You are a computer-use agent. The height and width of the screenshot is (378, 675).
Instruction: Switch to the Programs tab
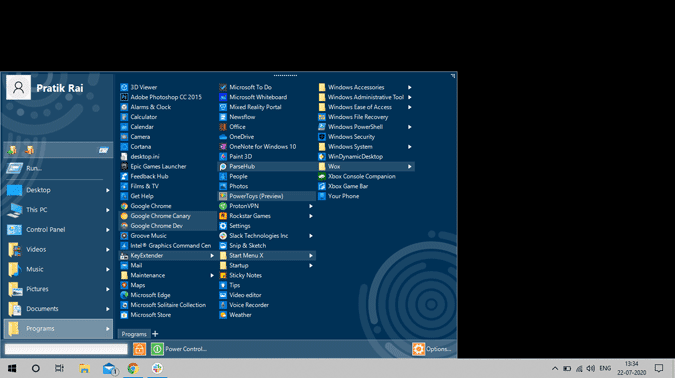[x=133, y=334]
